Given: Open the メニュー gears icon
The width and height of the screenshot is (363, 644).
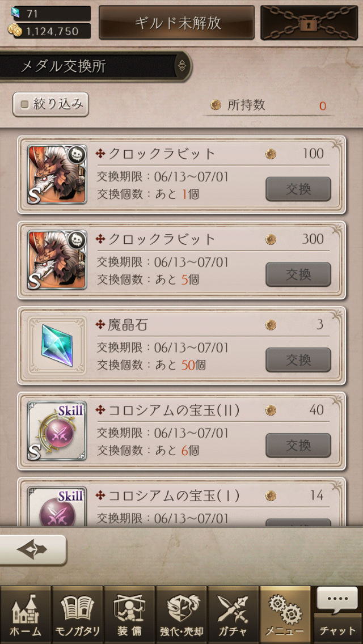Looking at the screenshot, I should (x=285, y=615).
